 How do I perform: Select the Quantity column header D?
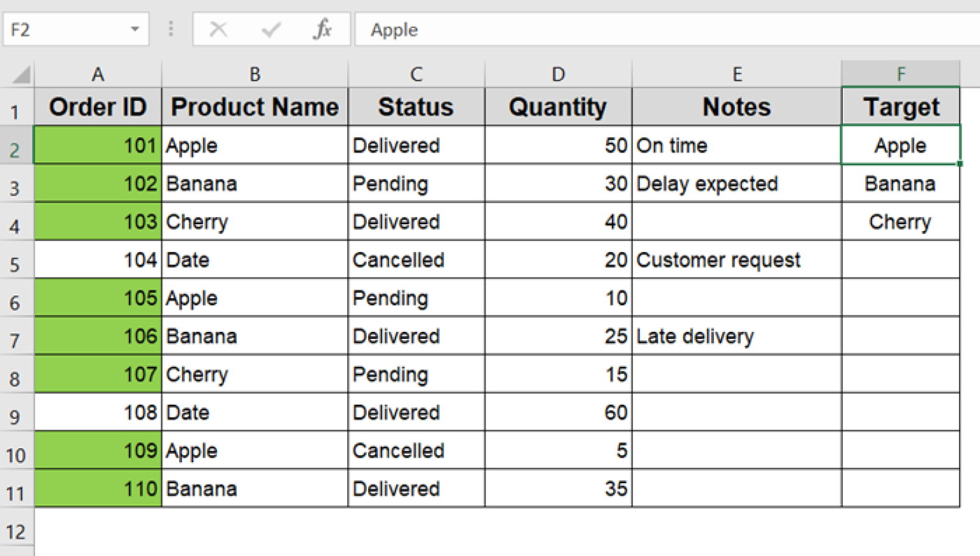coord(558,73)
